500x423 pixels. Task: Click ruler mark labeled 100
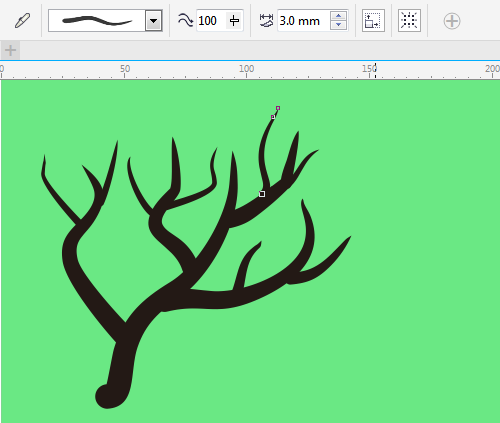click(x=246, y=69)
